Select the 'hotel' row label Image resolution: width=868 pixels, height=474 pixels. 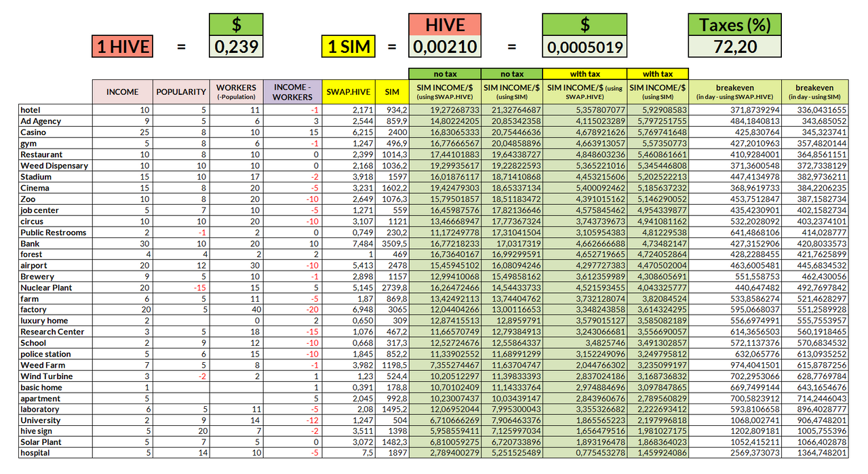click(x=56, y=110)
